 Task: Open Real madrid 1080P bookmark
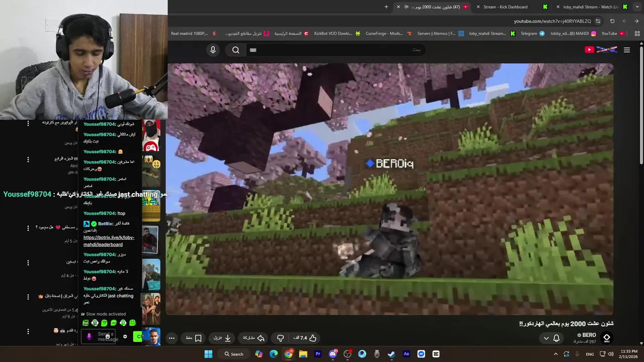pos(194,34)
